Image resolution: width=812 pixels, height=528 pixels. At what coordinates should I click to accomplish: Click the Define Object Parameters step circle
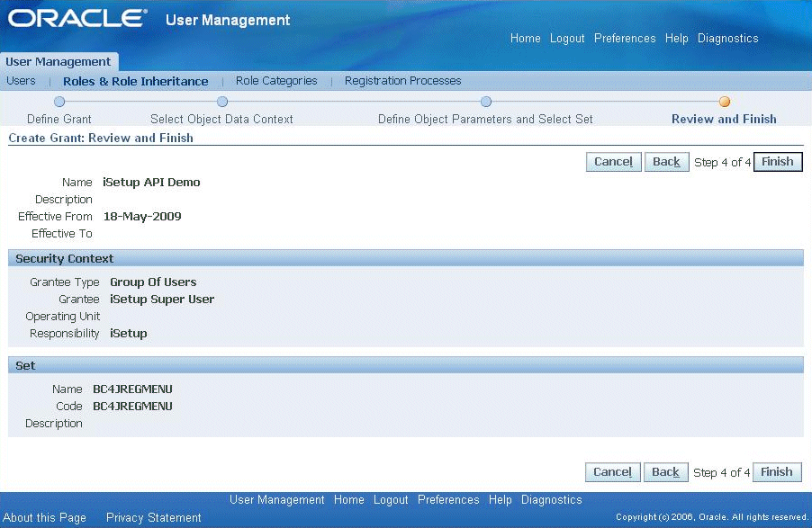click(x=486, y=102)
